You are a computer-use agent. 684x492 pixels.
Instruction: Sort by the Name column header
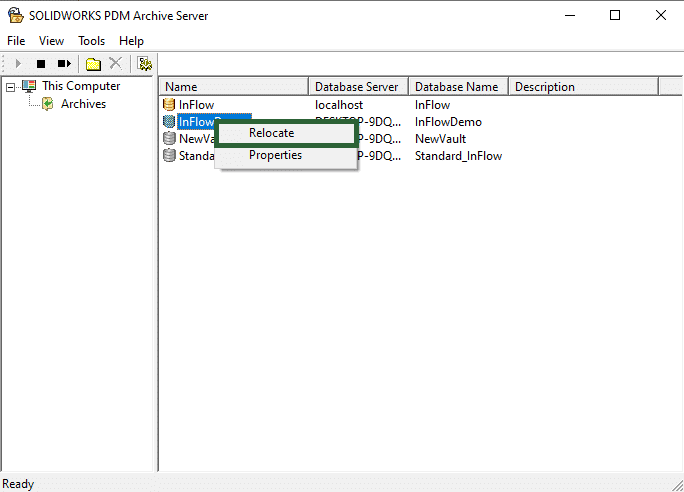pyautogui.click(x=234, y=87)
